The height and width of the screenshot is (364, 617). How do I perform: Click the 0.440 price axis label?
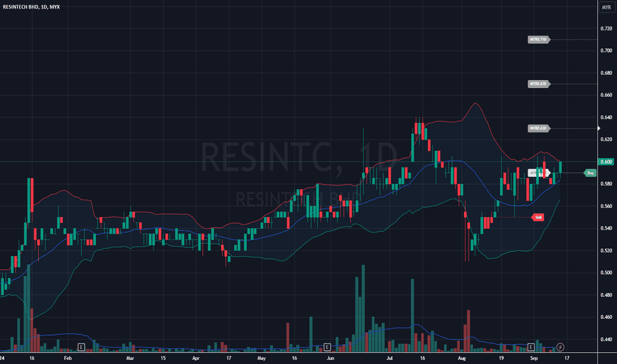pos(606,340)
